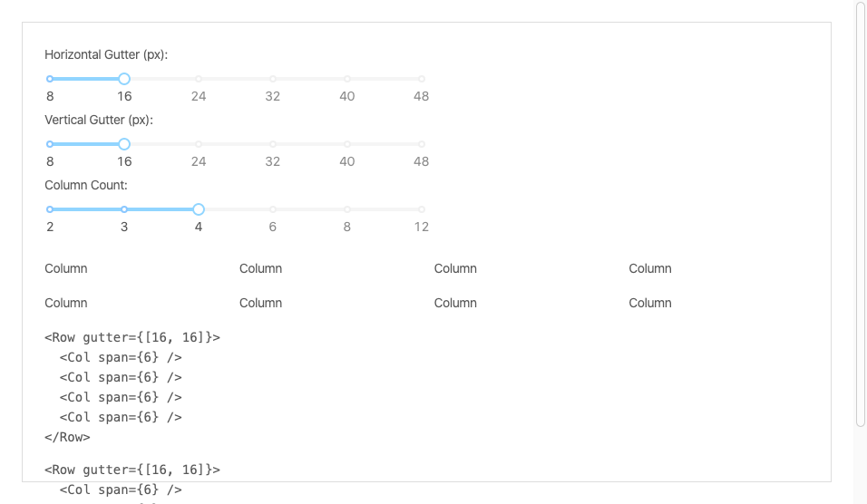This screenshot has width=867, height=504.
Task: Select 8 on the Horizontal Gutter slider
Action: [x=50, y=79]
